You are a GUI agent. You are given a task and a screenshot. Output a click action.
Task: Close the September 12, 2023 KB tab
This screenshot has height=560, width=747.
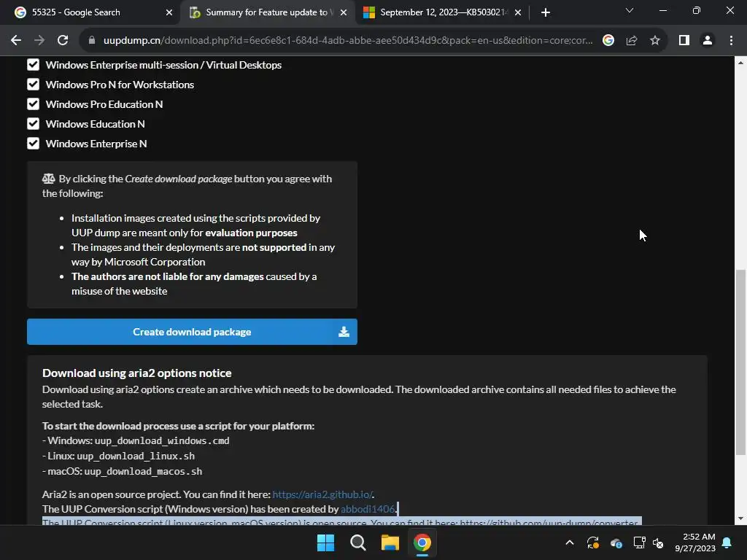518,12
